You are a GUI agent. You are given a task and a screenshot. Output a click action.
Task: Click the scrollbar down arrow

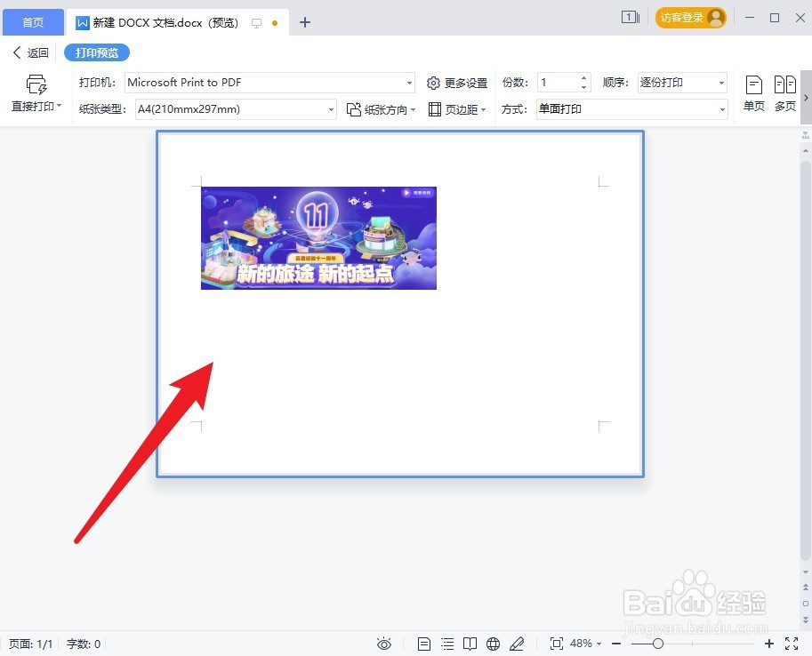pos(805,572)
